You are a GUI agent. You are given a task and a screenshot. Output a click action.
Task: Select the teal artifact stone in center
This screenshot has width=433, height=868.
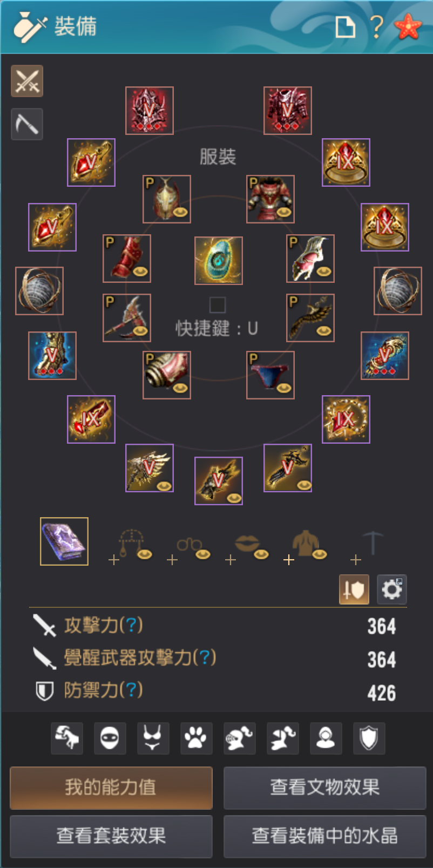[219, 261]
